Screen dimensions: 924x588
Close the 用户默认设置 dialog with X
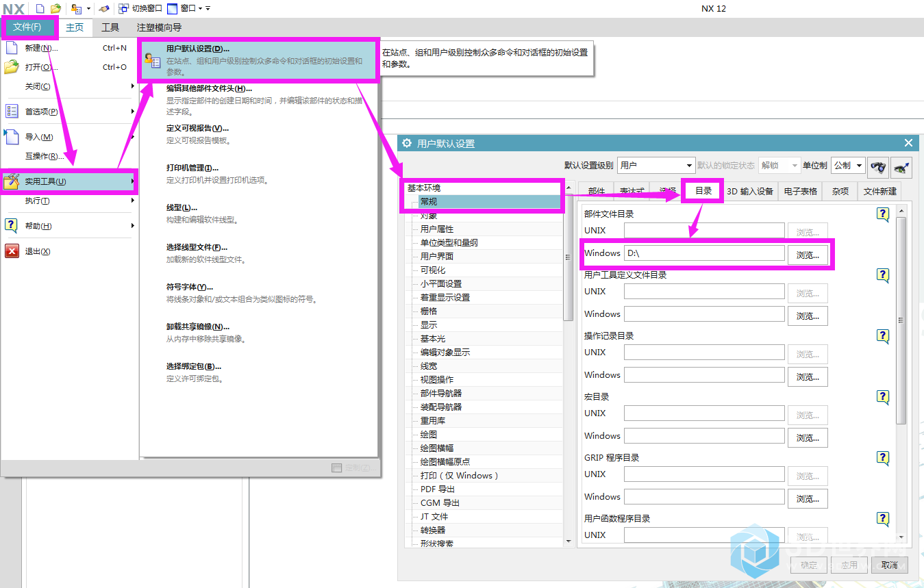pyautogui.click(x=908, y=143)
